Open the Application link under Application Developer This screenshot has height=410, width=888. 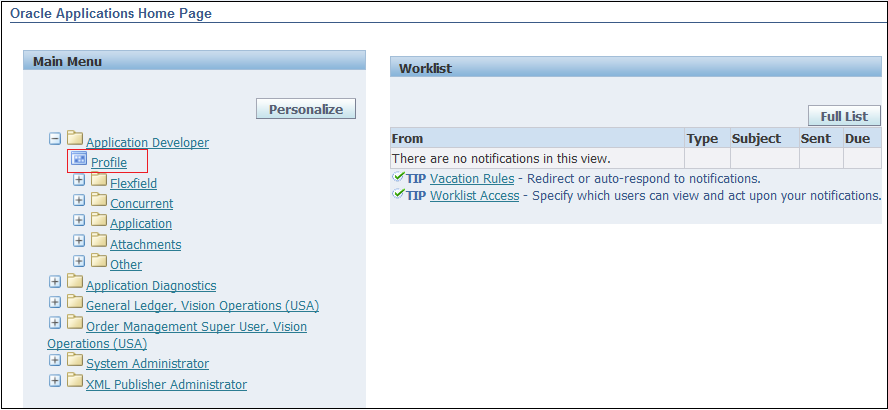click(141, 224)
